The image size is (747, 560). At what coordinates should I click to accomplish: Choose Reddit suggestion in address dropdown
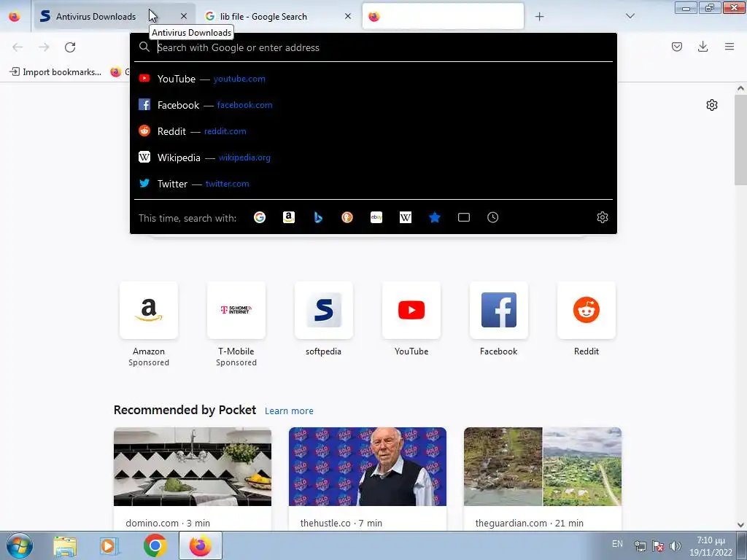pos(373,131)
